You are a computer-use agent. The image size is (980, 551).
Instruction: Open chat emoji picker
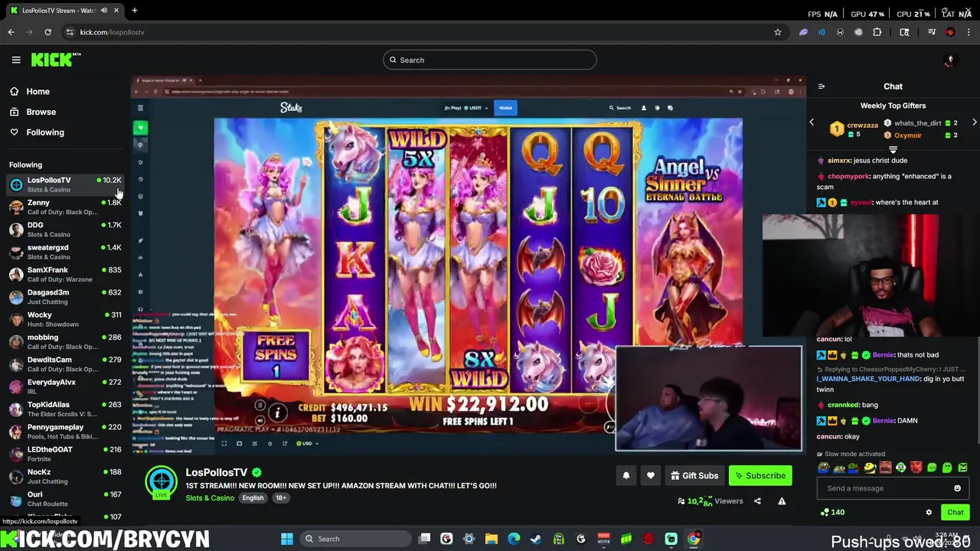coord(957,488)
